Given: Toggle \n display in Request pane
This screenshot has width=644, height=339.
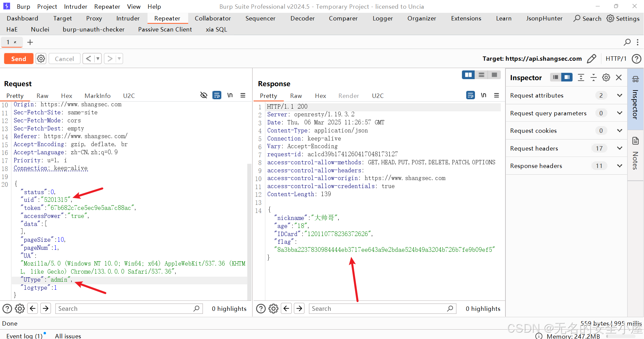Looking at the screenshot, I should click(x=230, y=95).
